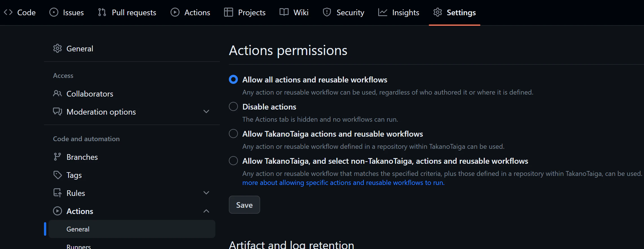Click the Projects table icon
Viewport: 644px width, 249px height.
[229, 12]
